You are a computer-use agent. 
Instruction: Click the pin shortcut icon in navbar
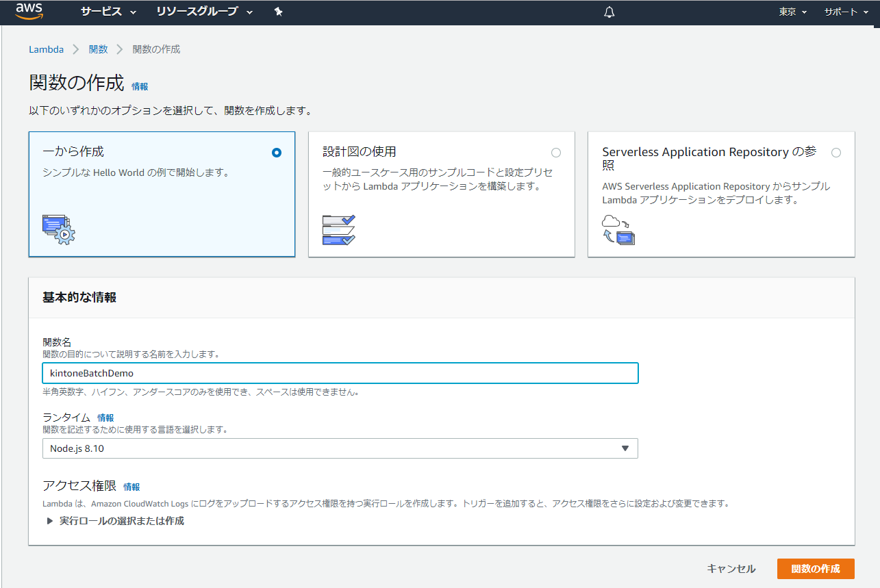[278, 12]
